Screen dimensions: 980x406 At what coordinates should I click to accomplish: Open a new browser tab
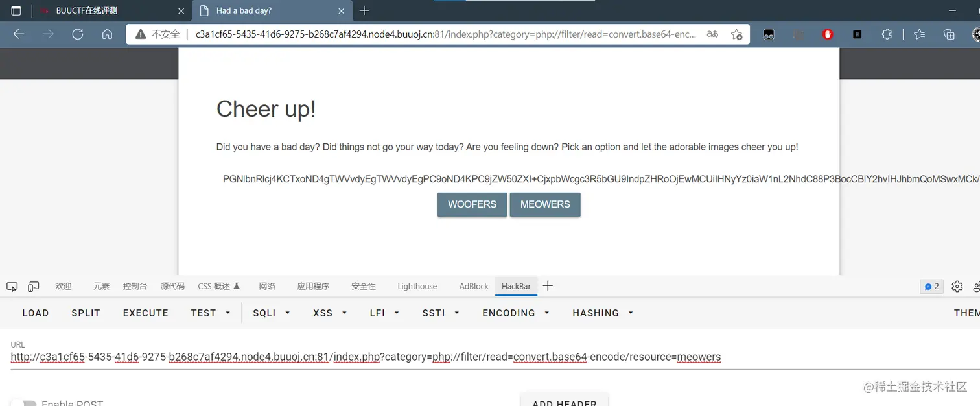pos(364,10)
